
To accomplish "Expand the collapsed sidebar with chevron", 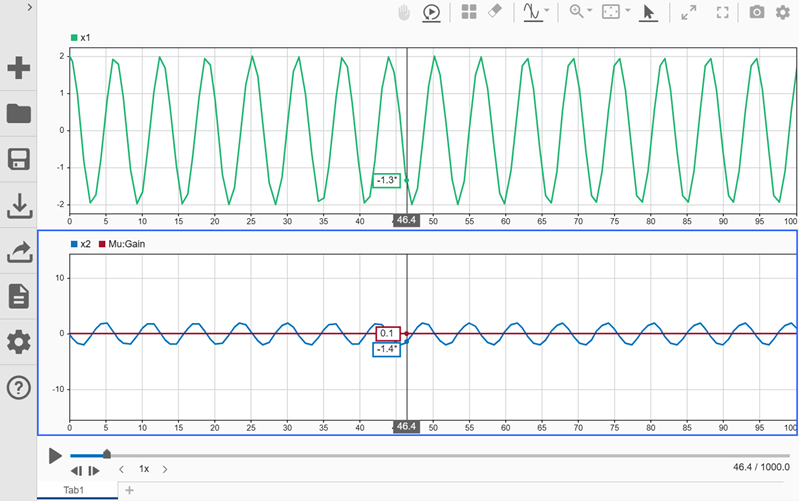I will [30, 8].
